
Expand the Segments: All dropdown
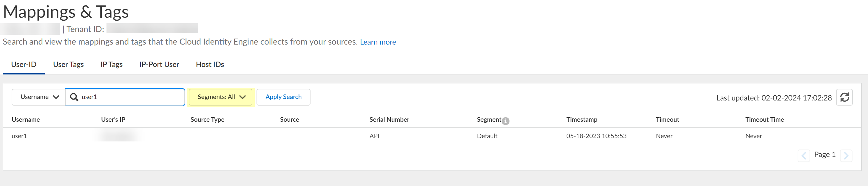coord(221,97)
